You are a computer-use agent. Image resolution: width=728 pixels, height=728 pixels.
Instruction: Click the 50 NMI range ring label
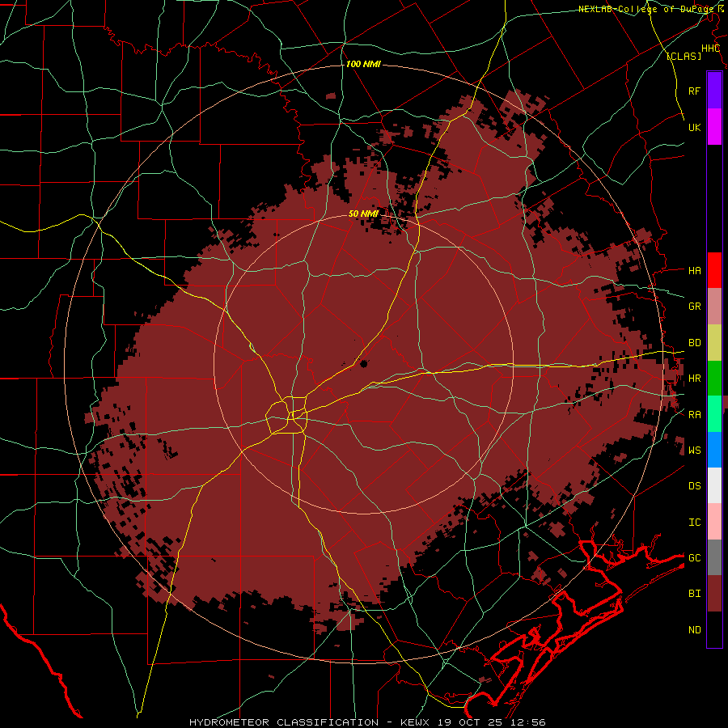pyautogui.click(x=363, y=214)
